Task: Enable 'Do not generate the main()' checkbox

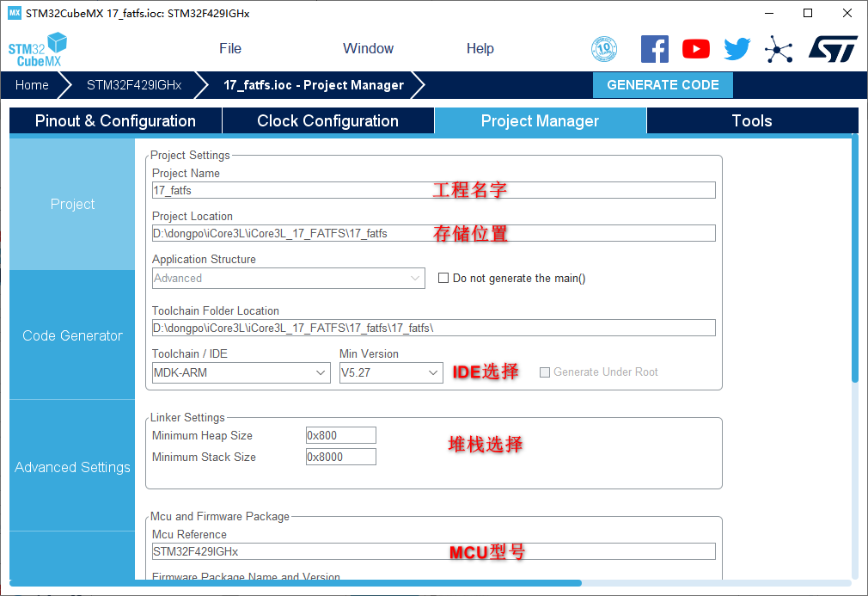Action: (443, 279)
